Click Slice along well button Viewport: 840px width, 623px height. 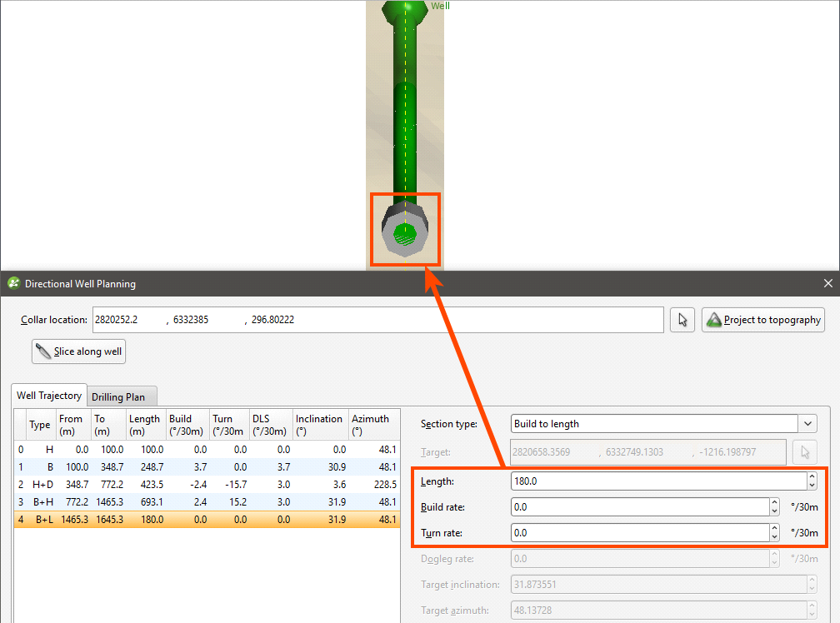pyautogui.click(x=78, y=351)
